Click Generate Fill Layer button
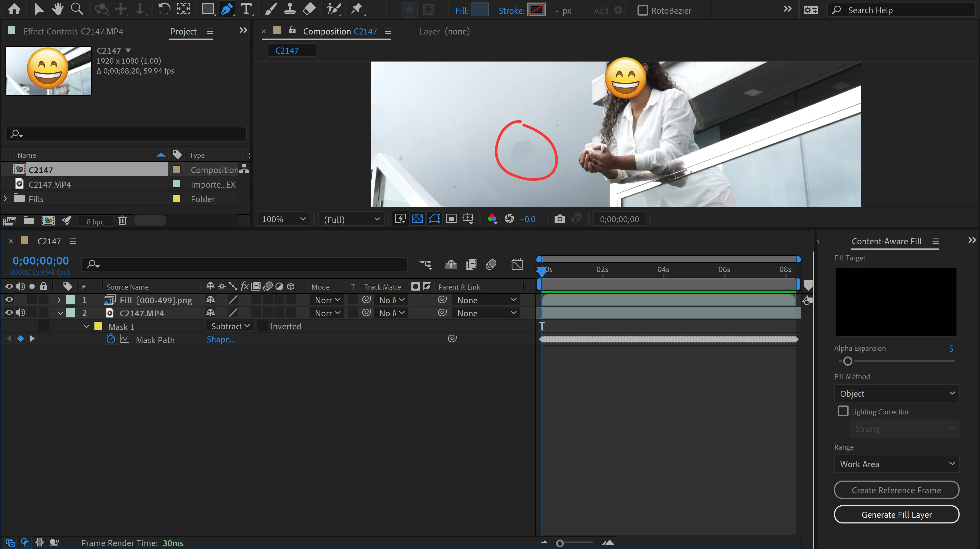This screenshot has width=980, height=549. tap(896, 515)
